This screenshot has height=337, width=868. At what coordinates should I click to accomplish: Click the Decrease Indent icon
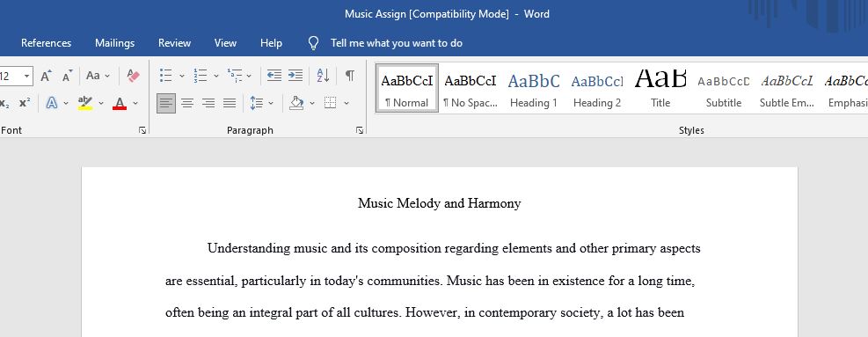pyautogui.click(x=274, y=76)
